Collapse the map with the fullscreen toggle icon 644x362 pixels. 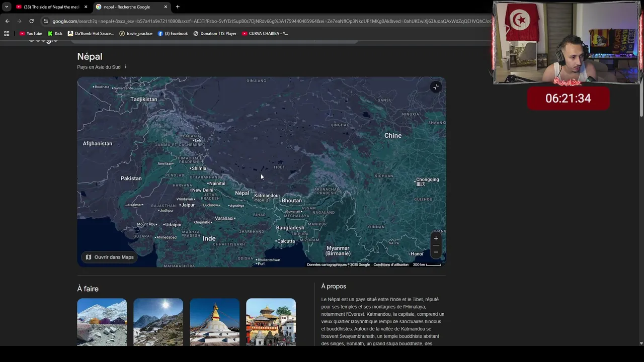pos(436,87)
